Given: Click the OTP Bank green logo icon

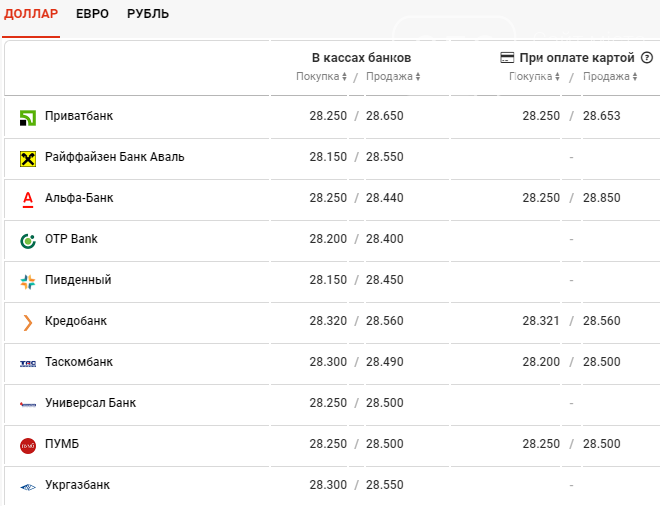Looking at the screenshot, I should [28, 241].
